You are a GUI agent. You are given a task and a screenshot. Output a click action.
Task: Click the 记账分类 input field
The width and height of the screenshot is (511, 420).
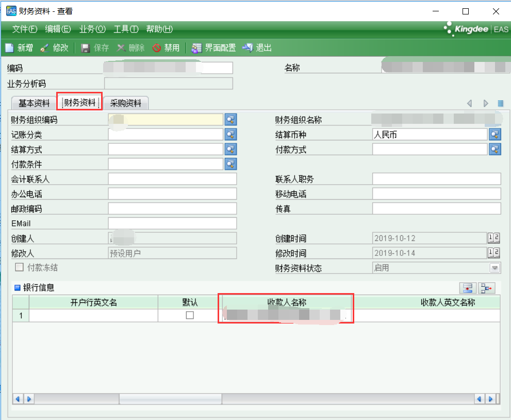coord(166,134)
